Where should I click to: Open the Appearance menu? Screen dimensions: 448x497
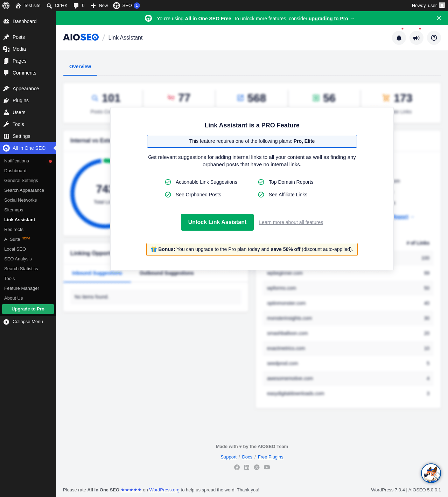click(28, 89)
